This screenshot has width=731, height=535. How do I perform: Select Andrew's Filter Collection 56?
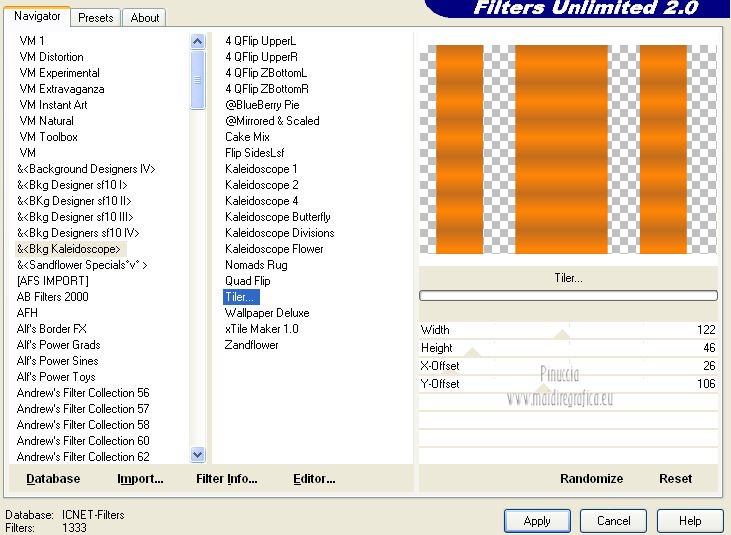pyautogui.click(x=83, y=393)
